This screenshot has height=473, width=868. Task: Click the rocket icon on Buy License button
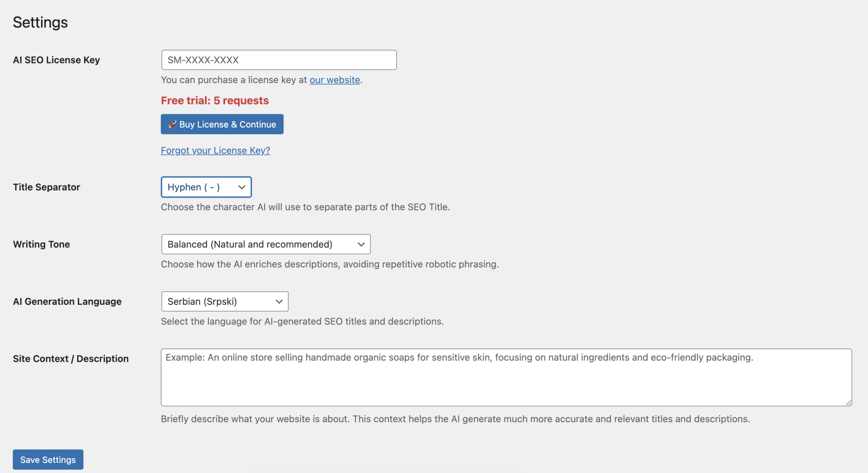(x=172, y=124)
